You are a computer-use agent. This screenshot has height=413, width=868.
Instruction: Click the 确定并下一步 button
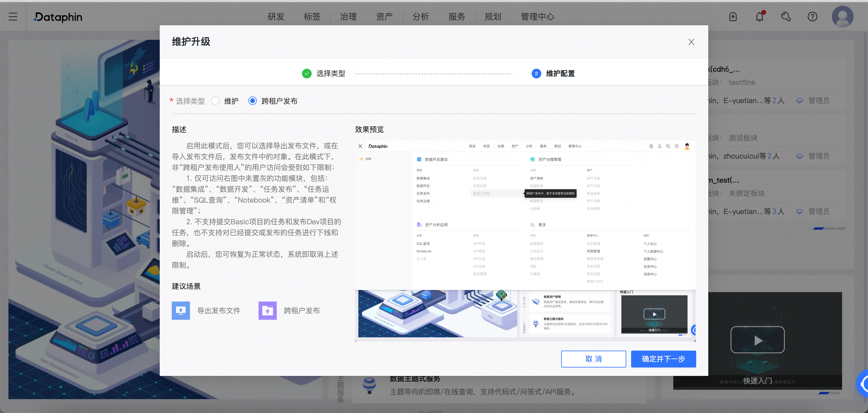(663, 359)
